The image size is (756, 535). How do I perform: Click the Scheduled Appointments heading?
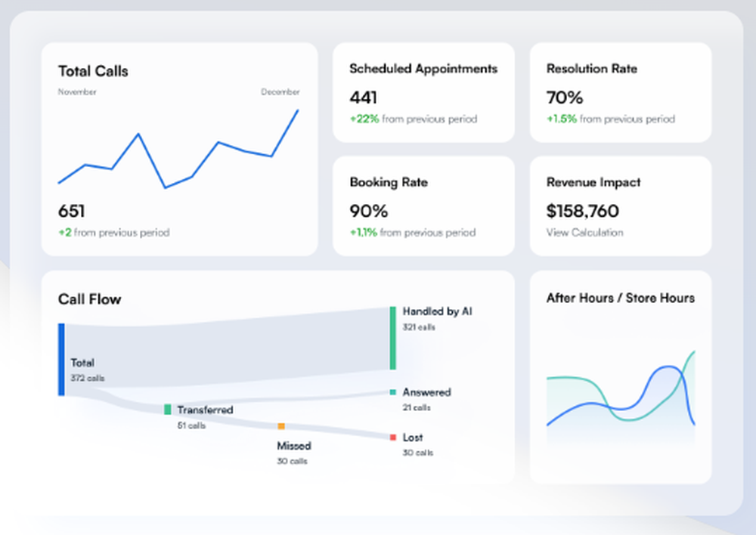[423, 69]
